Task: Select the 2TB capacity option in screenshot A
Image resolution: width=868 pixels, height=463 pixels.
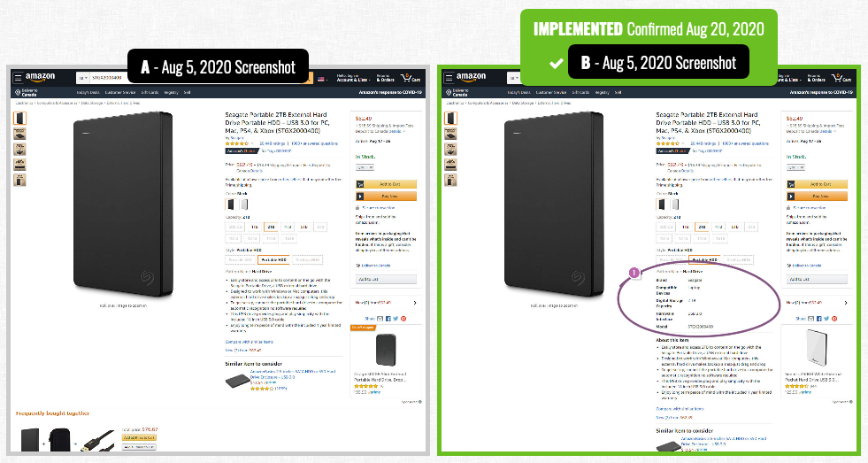Action: tap(272, 227)
